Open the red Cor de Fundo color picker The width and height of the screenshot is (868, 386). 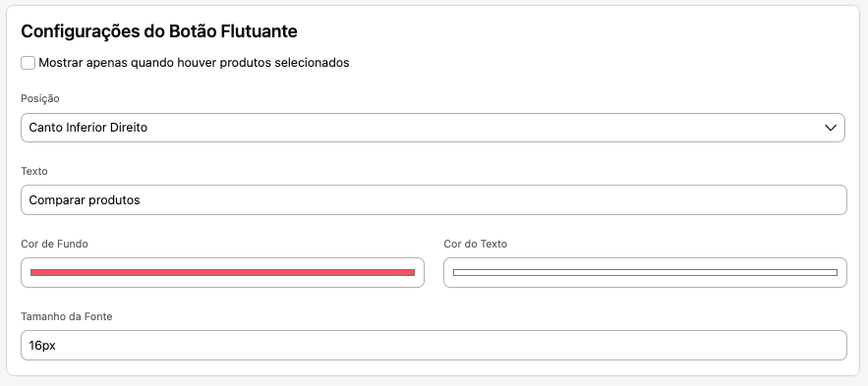tap(222, 273)
